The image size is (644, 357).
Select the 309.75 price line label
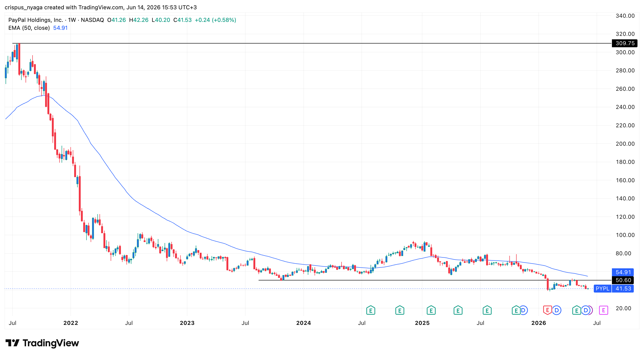(x=624, y=43)
